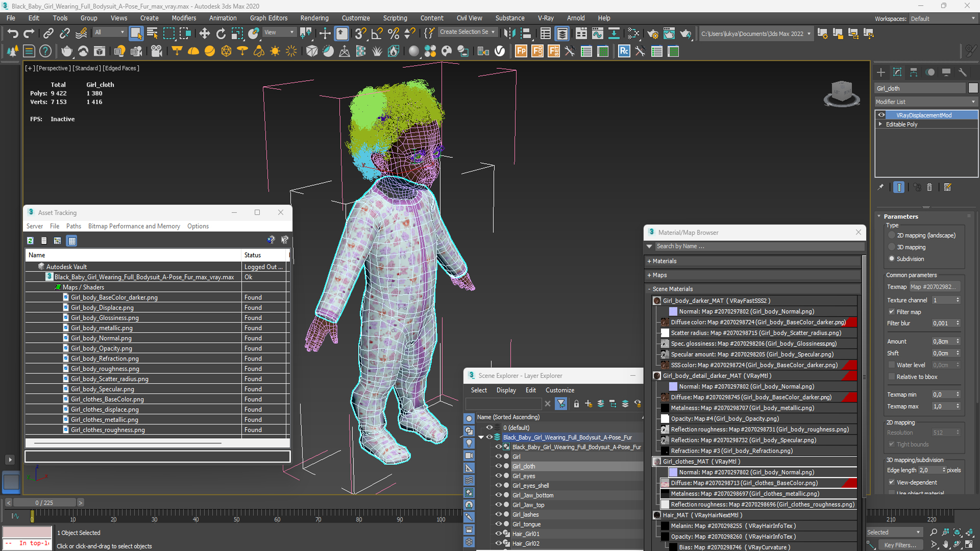The height and width of the screenshot is (551, 980).
Task: Open the Hierarchy command panel tab
Action: point(913,72)
